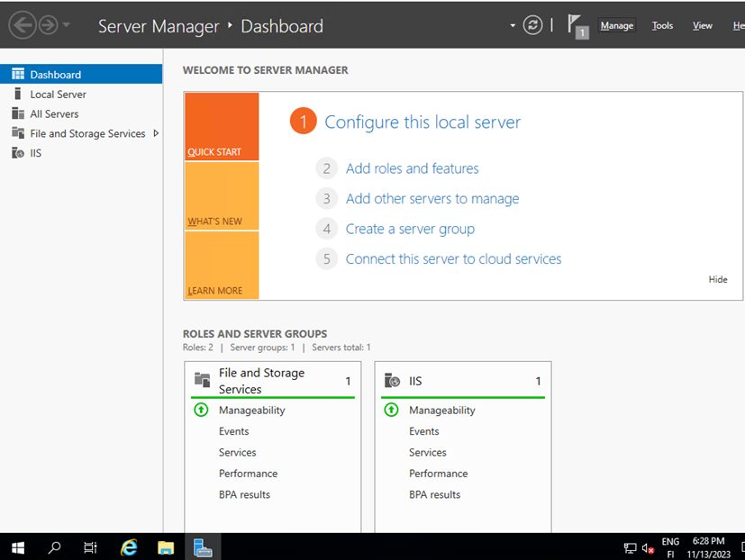Open the Tools menu
Image resolution: width=745 pixels, height=560 pixels.
(662, 25)
